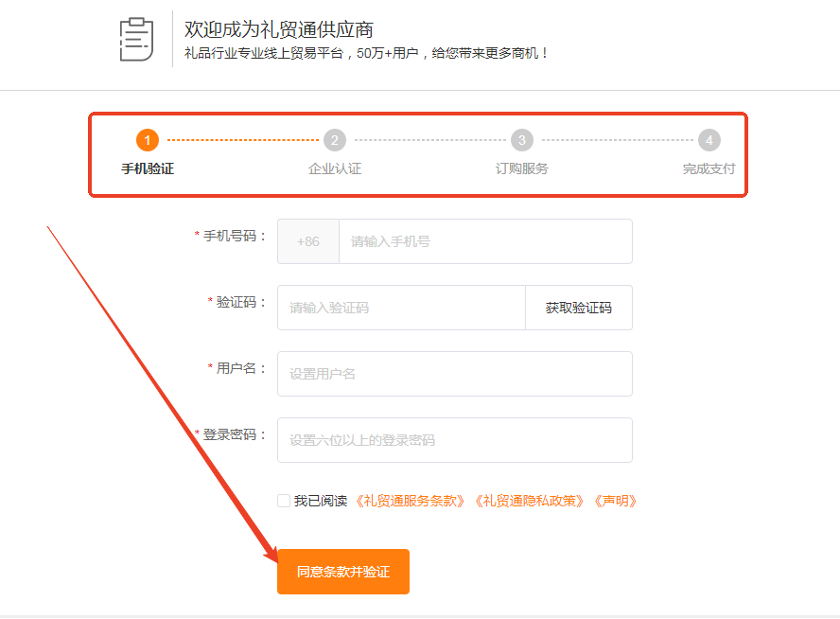This screenshot has height=619, width=840.
Task: Focus the 请输入验证码 verification code field
Action: (401, 308)
